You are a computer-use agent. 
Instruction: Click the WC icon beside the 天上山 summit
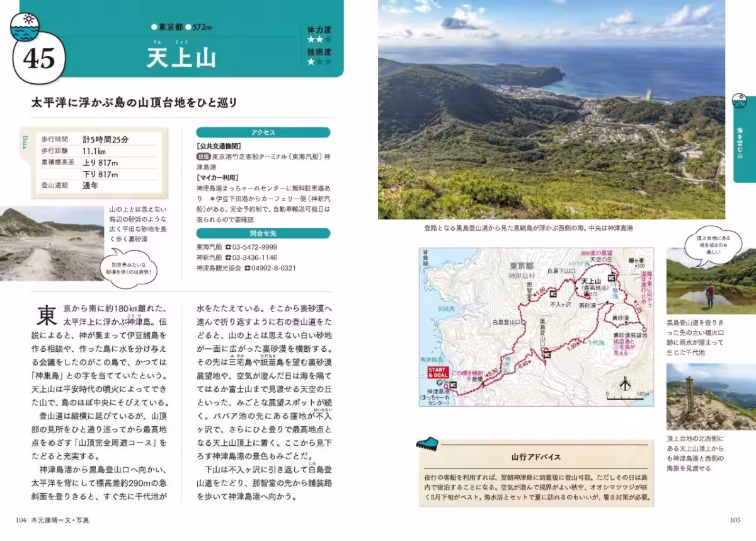610,278
